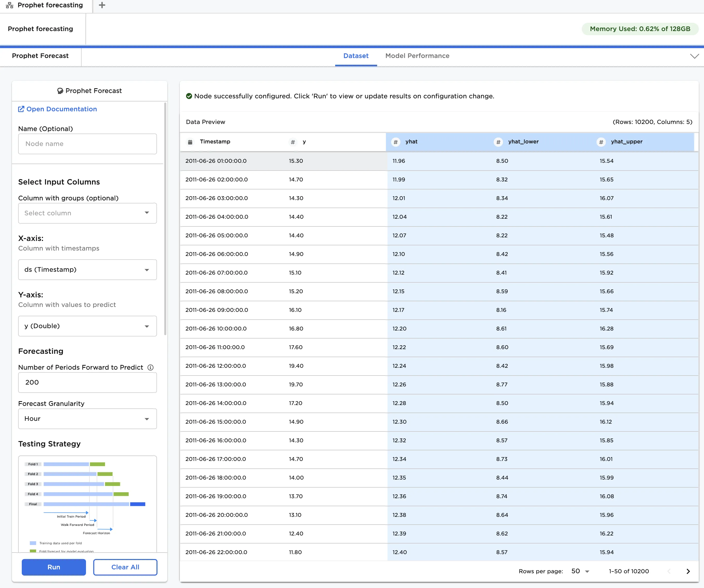Viewport: 704px width, 588px height.
Task: Click the hash icon of yhat_lower column
Action: [x=498, y=142]
